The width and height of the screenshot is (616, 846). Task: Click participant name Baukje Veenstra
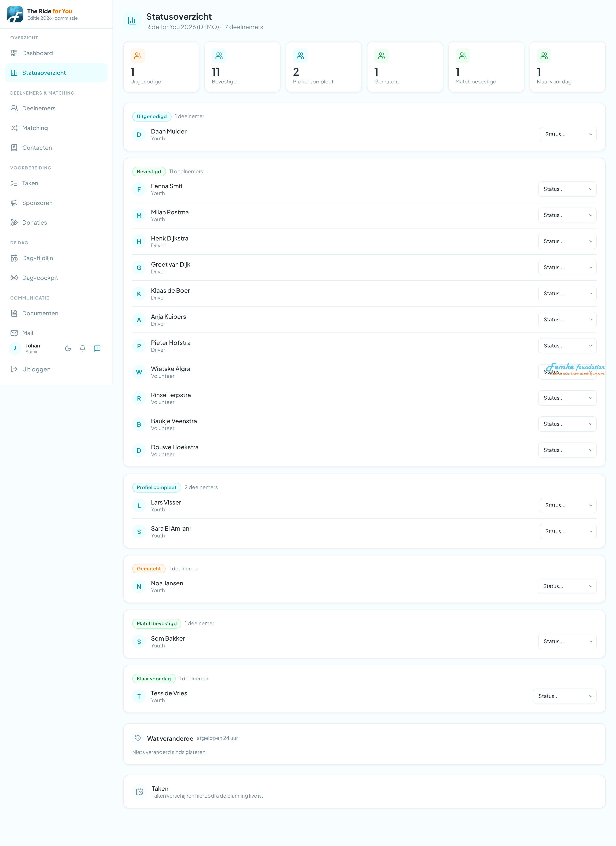[x=174, y=421]
